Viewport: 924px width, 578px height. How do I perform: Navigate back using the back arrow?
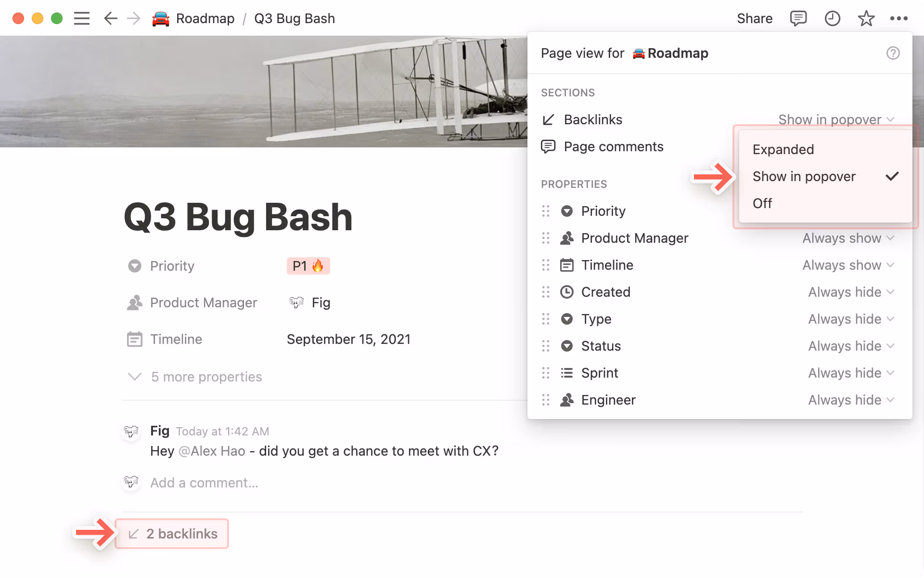(x=110, y=18)
